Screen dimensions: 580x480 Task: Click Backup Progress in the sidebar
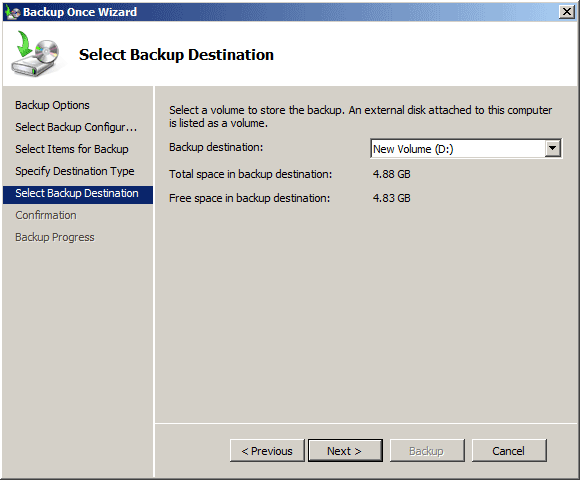[55, 237]
